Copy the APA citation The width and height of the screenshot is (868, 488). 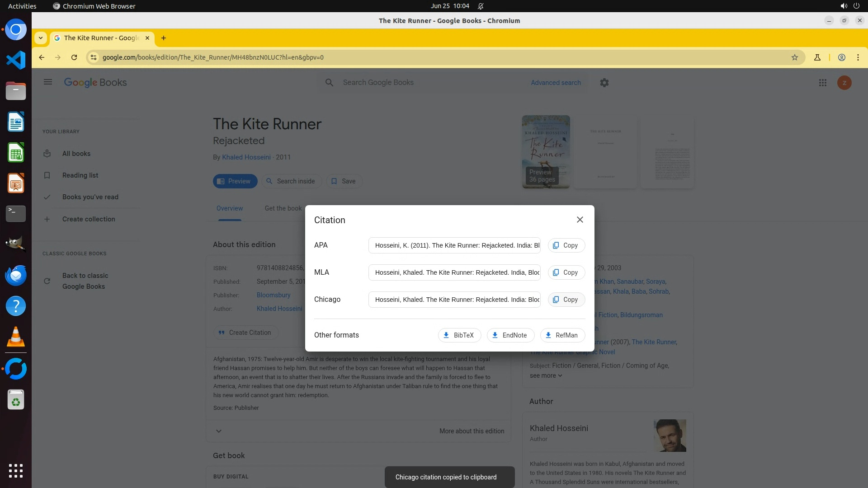pyautogui.click(x=566, y=245)
